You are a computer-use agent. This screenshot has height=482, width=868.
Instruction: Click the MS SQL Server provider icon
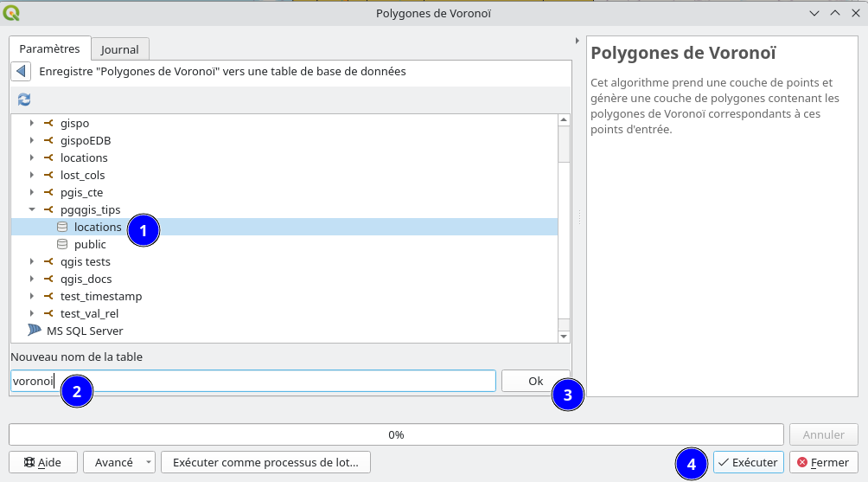(35, 331)
